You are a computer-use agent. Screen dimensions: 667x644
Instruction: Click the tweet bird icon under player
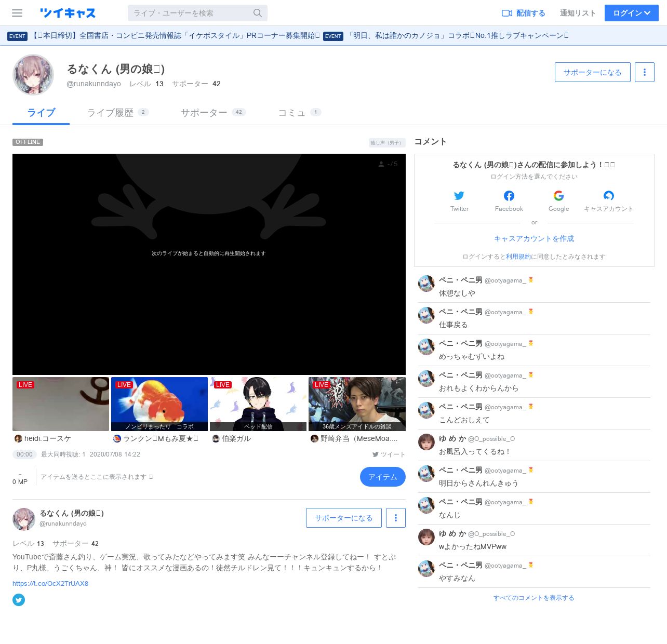(375, 454)
